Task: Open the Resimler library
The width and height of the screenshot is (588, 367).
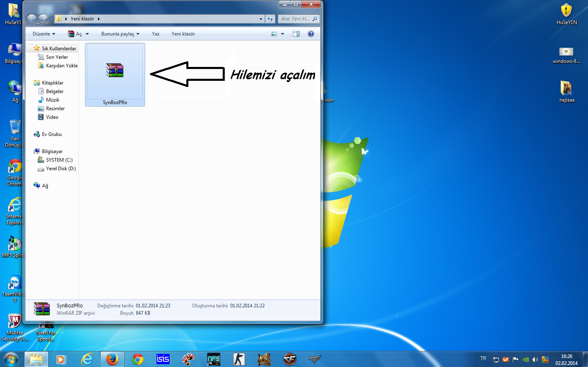Action: 51,109
